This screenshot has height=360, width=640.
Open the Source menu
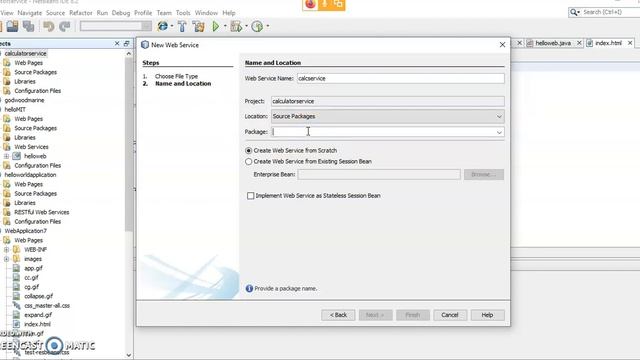click(x=56, y=13)
